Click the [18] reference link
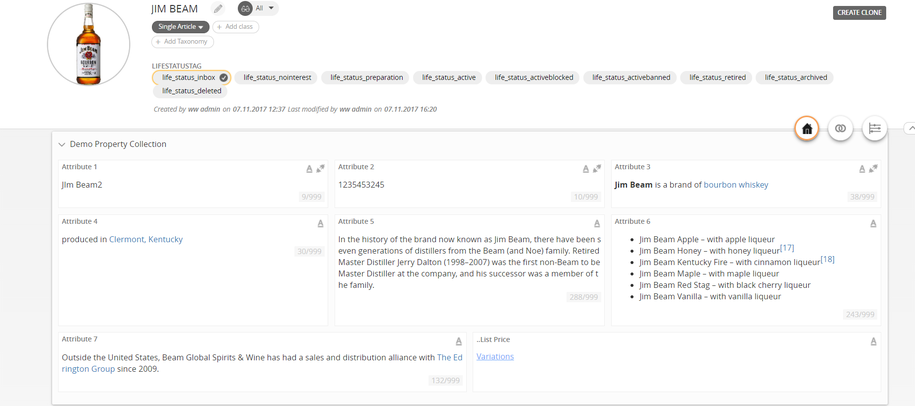The height and width of the screenshot is (406, 915). click(827, 259)
